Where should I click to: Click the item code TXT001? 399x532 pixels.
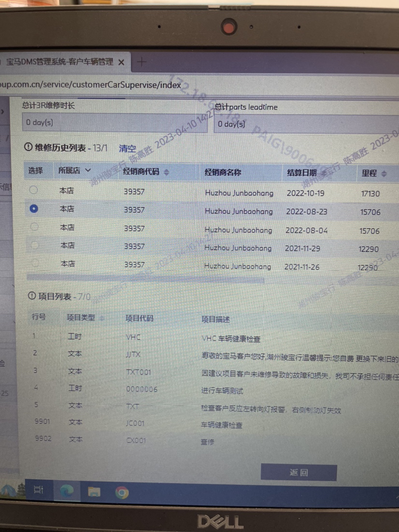(x=139, y=372)
